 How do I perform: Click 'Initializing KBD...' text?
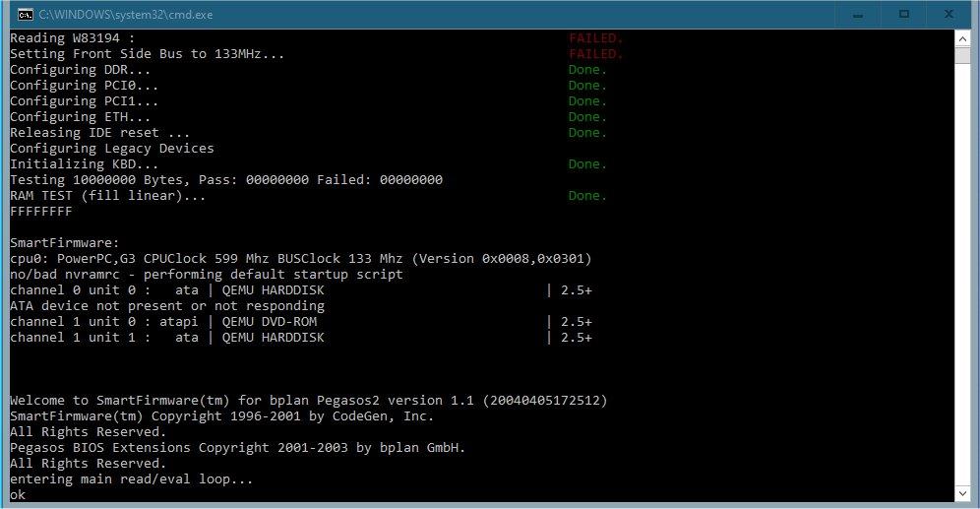(x=84, y=163)
